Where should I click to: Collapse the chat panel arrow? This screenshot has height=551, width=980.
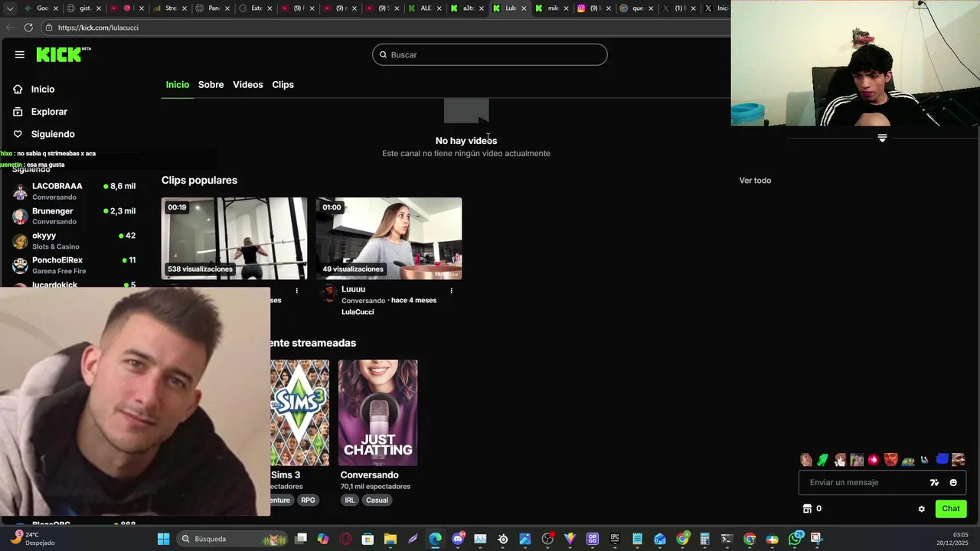click(882, 139)
